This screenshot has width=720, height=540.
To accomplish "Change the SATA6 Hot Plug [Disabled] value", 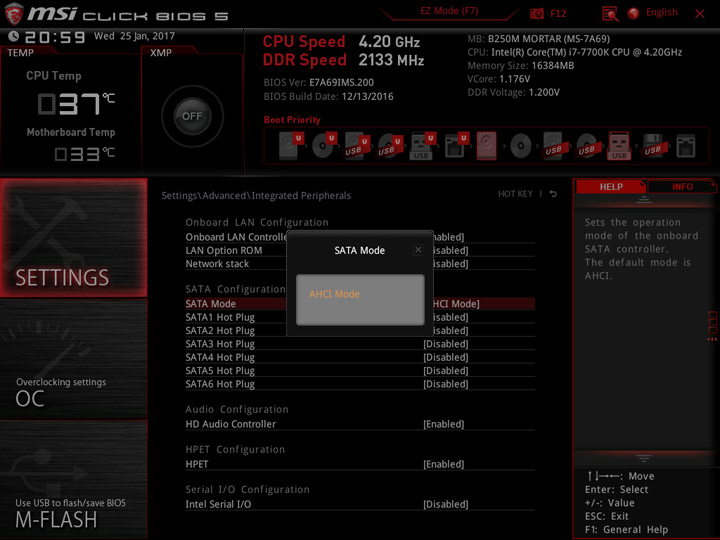I will (445, 384).
